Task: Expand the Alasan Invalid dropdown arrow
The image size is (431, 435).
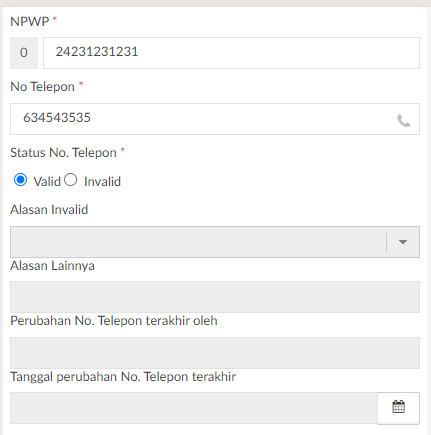Action: tap(403, 242)
